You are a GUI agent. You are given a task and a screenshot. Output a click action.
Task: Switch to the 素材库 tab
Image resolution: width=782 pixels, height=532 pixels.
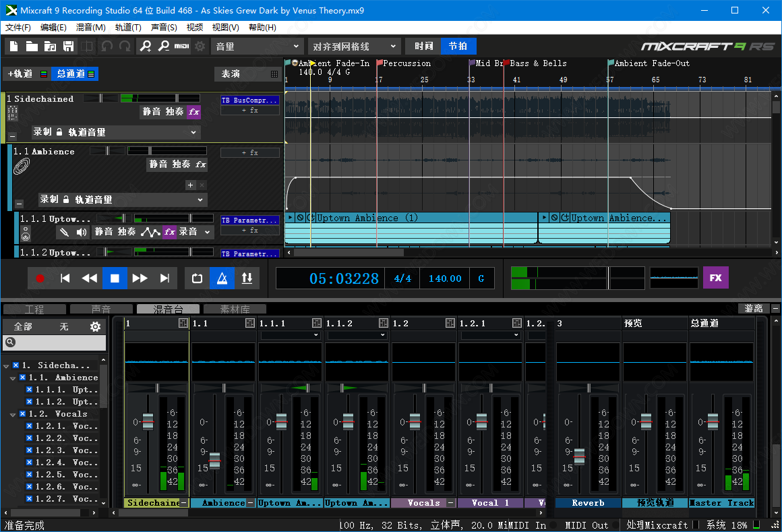point(235,309)
